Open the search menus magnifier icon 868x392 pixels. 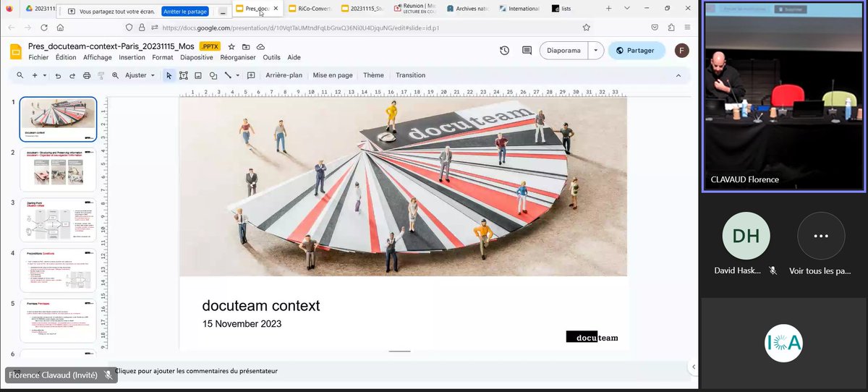point(20,75)
